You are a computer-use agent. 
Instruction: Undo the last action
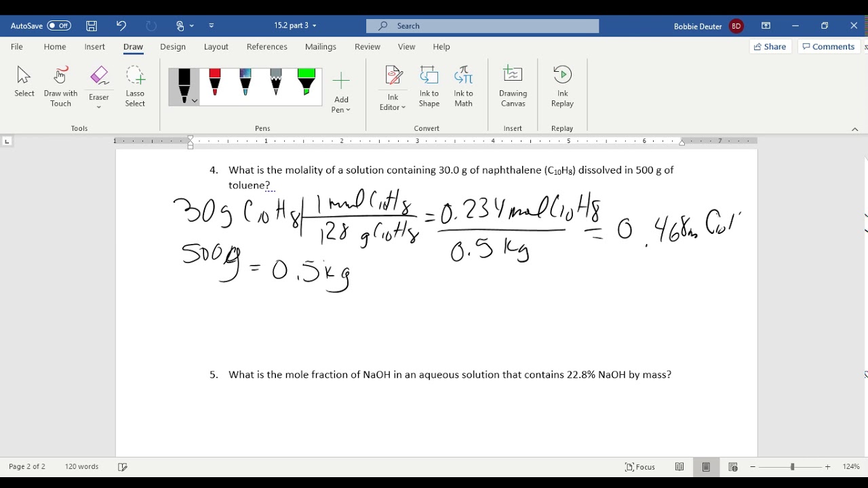121,26
